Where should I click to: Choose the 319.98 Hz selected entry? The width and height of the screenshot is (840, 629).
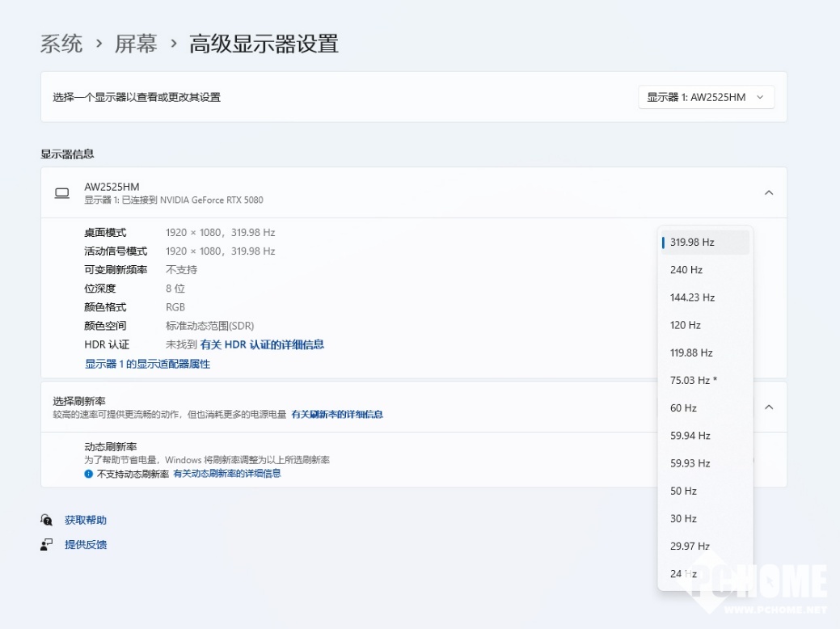(x=705, y=243)
